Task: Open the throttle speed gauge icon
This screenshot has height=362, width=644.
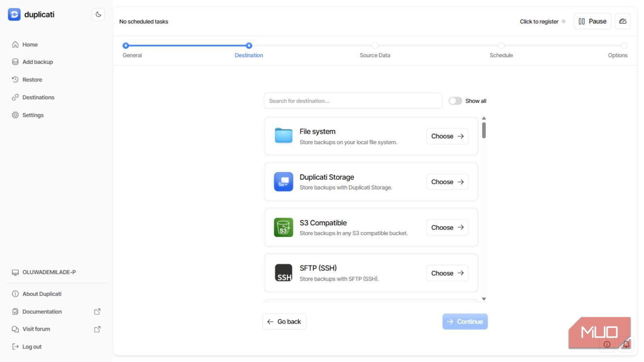Action: coord(623,21)
